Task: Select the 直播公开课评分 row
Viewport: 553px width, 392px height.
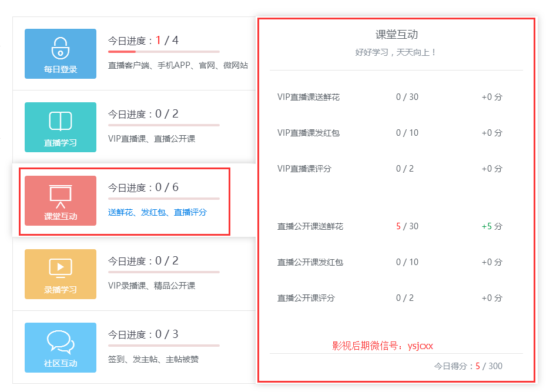Action: click(306, 298)
